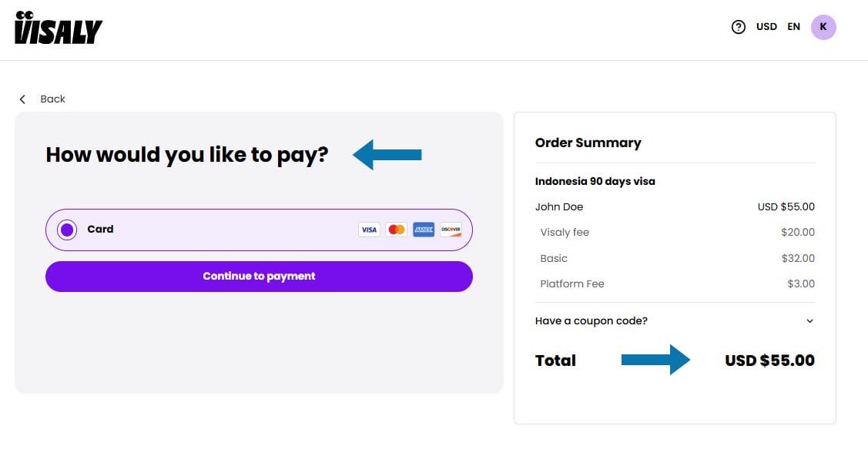Go Back to previous step

click(x=52, y=99)
